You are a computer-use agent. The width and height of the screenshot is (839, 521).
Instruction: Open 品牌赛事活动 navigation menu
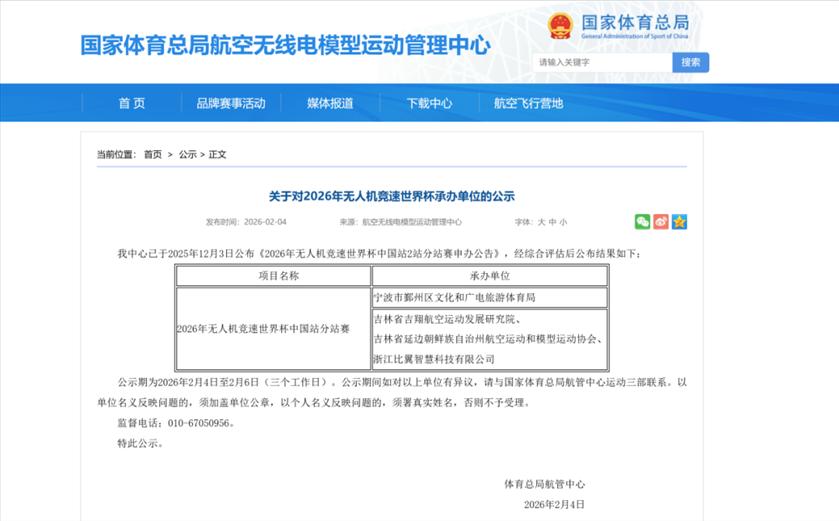click(x=231, y=103)
